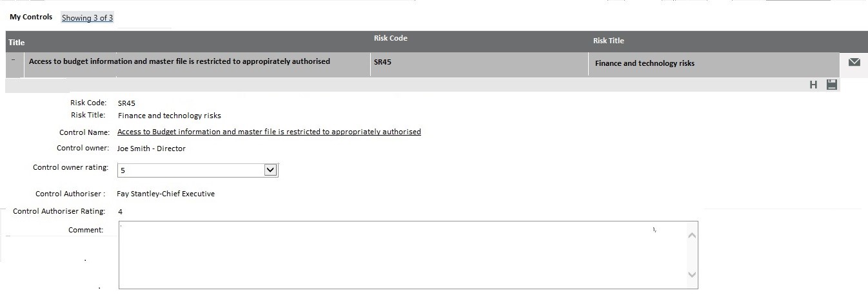Open the Control owner rating combo box showing 5
This screenshot has height=297, width=868.
click(197, 170)
